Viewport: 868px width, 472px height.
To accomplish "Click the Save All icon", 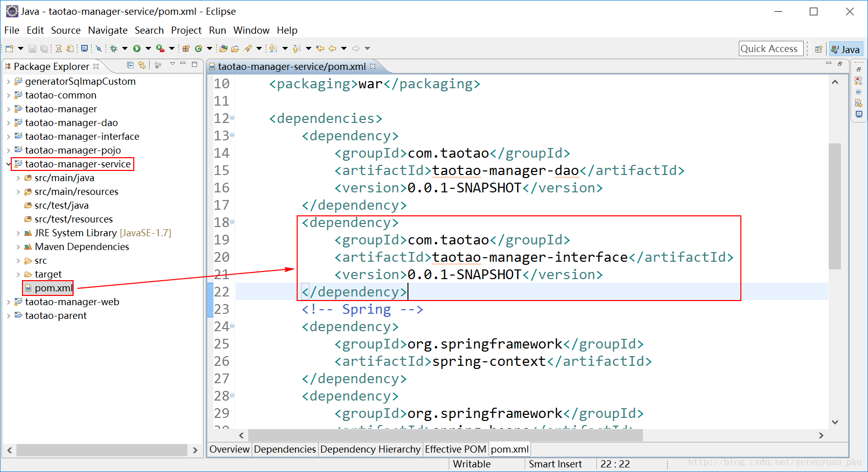I will click(x=44, y=48).
